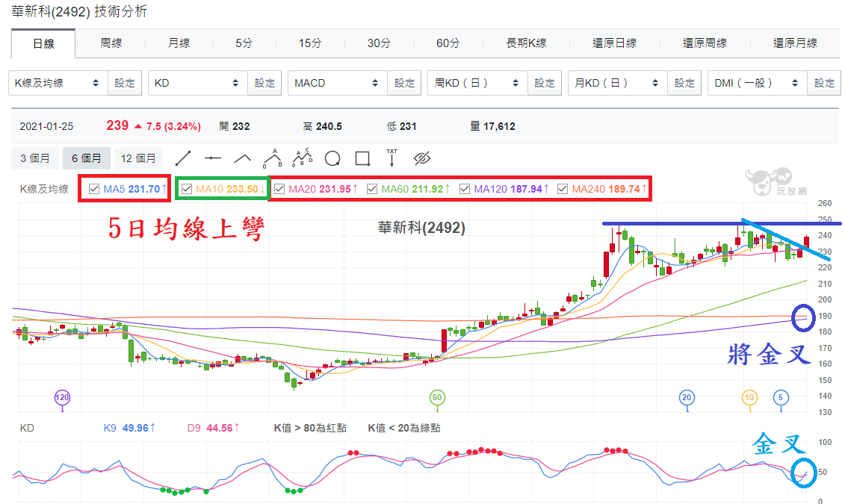The width and height of the screenshot is (845, 504).
Task: Switch to the 5分 tab
Action: click(x=244, y=43)
